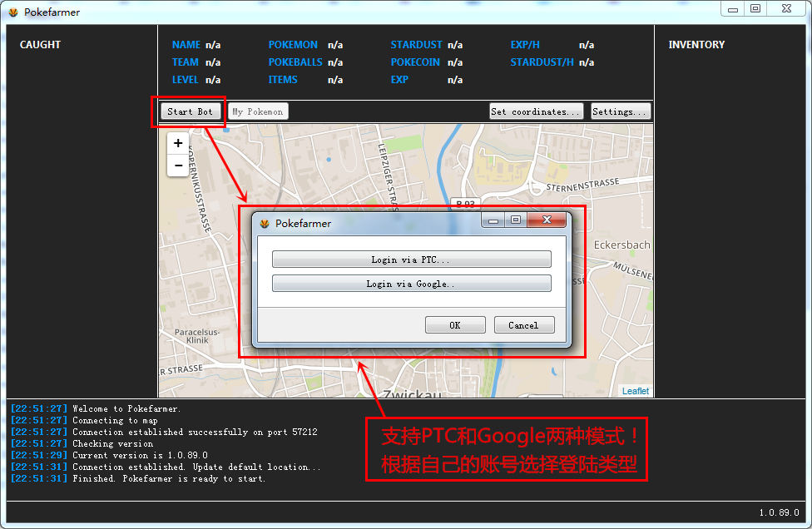Confirm login dialog with OK
812x529 pixels.
(454, 325)
